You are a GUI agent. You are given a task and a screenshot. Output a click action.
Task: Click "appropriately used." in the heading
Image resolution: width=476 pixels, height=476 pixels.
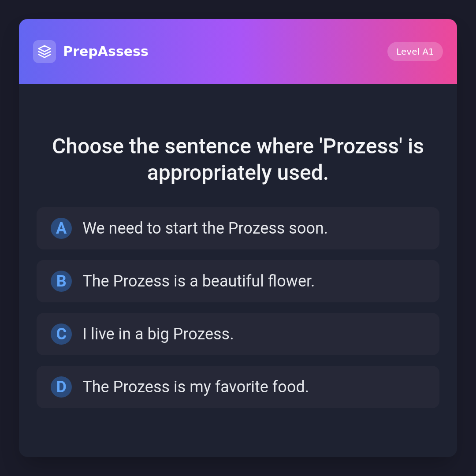tap(238, 173)
